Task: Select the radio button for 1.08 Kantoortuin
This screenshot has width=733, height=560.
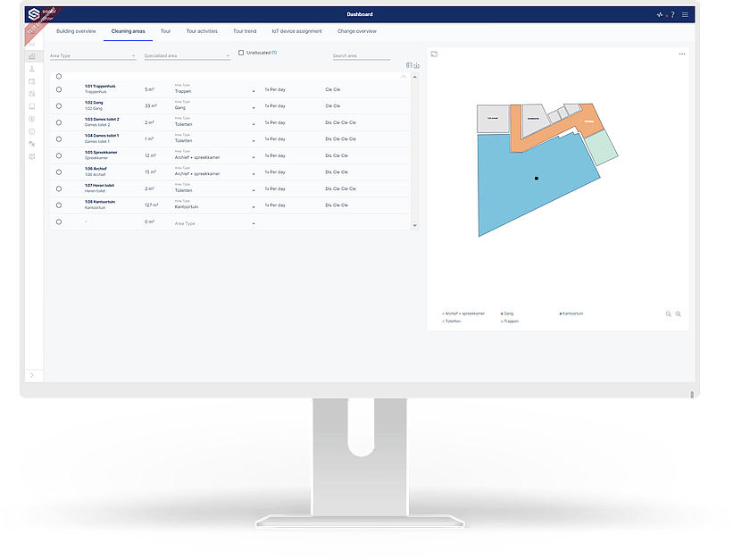Action: 59,205
